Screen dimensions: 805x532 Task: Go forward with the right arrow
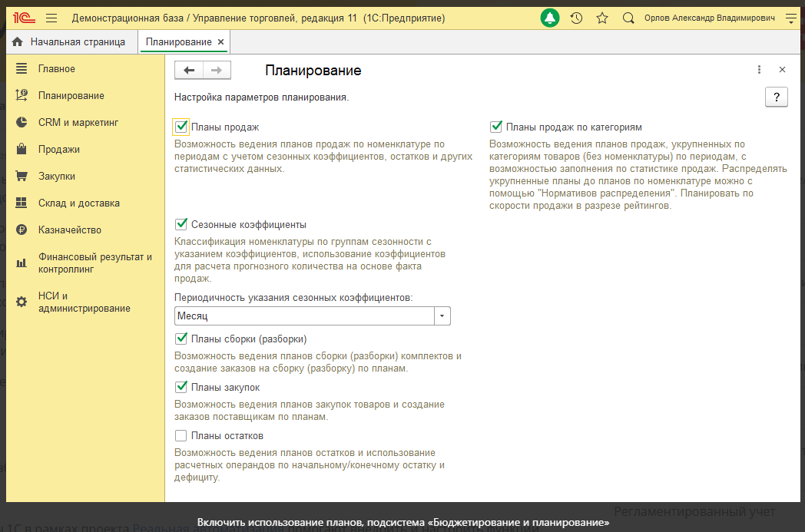click(217, 71)
